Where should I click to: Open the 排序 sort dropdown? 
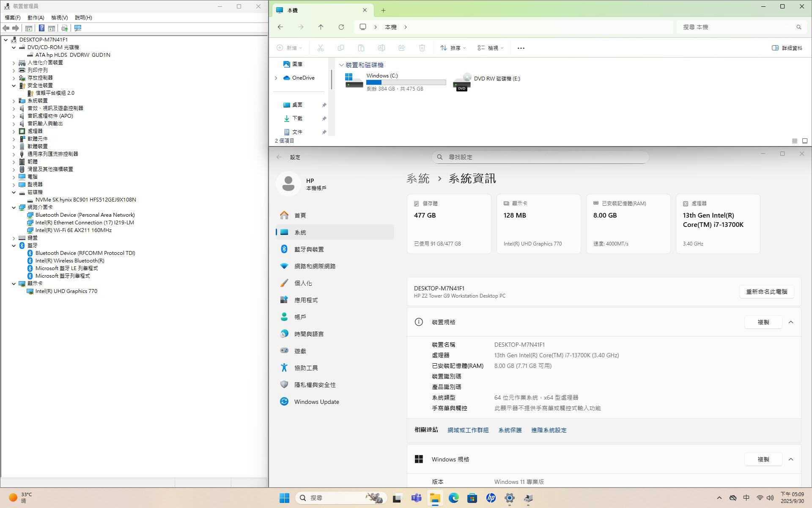point(453,48)
